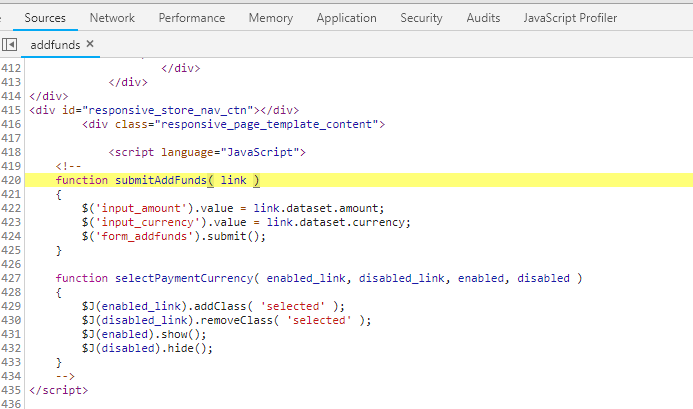Click the selectPaymentCurrency function name
Viewport: 693px width, 409px height.
(x=184, y=278)
